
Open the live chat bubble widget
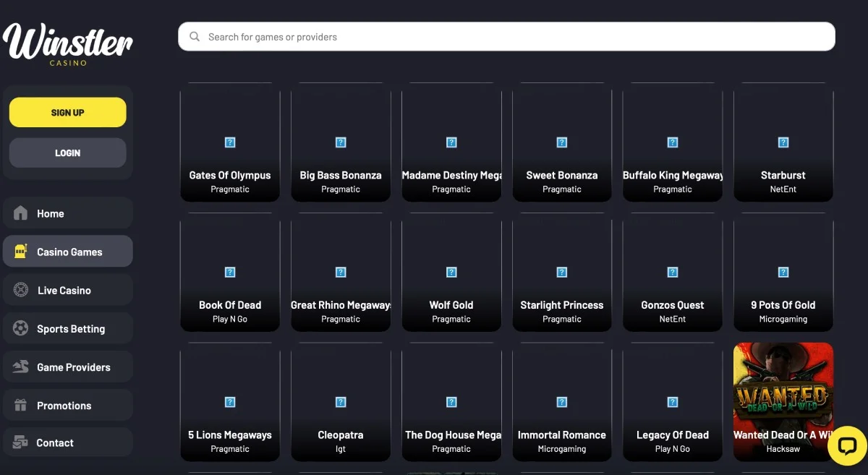[846, 445]
